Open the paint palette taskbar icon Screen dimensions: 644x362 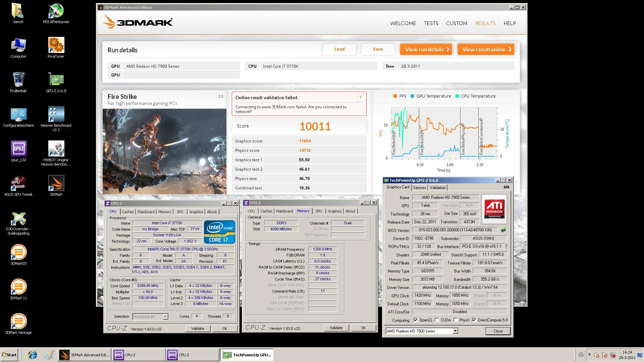pyautogui.click(x=49, y=355)
